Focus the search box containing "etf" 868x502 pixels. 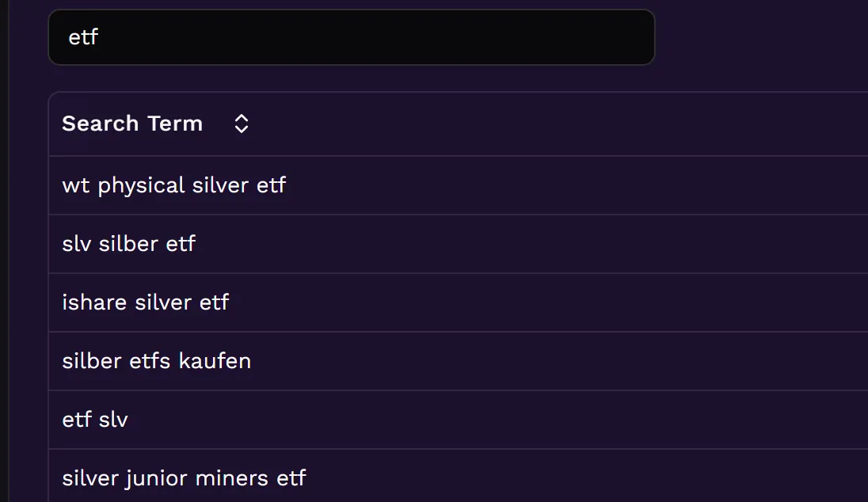click(x=351, y=37)
